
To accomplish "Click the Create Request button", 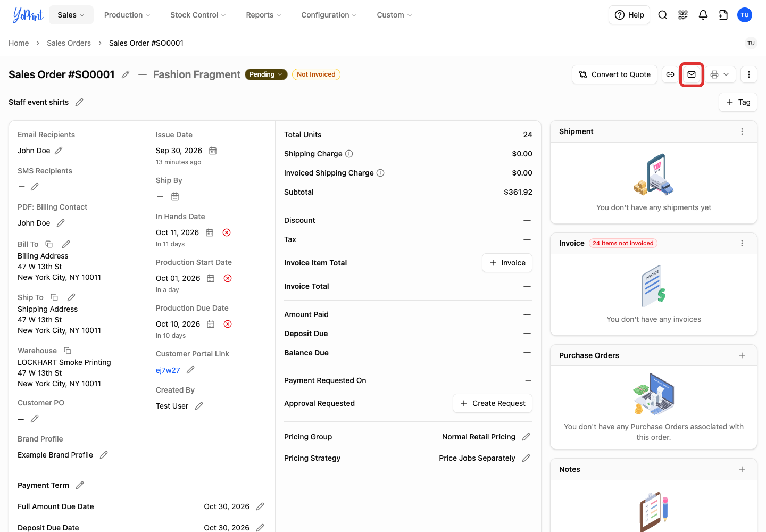I will coord(493,403).
